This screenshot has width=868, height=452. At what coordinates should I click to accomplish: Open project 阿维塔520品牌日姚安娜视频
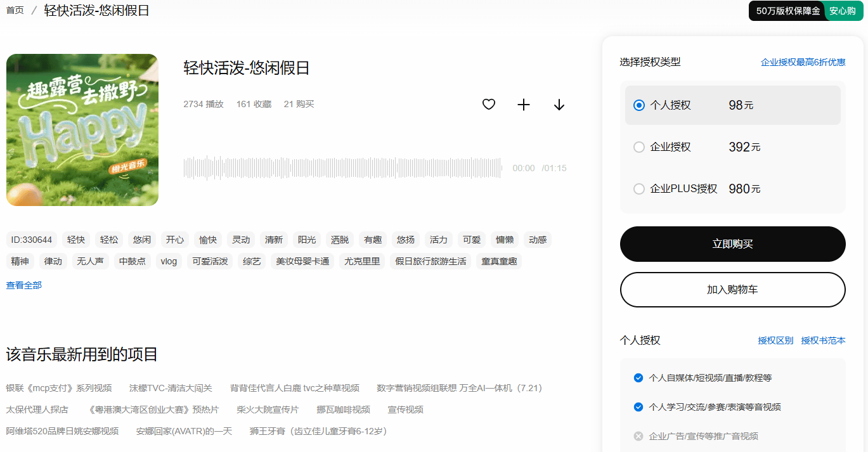(x=62, y=431)
